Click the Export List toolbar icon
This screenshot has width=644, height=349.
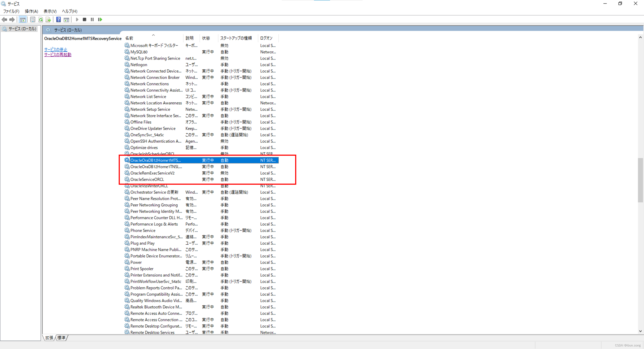coord(48,20)
